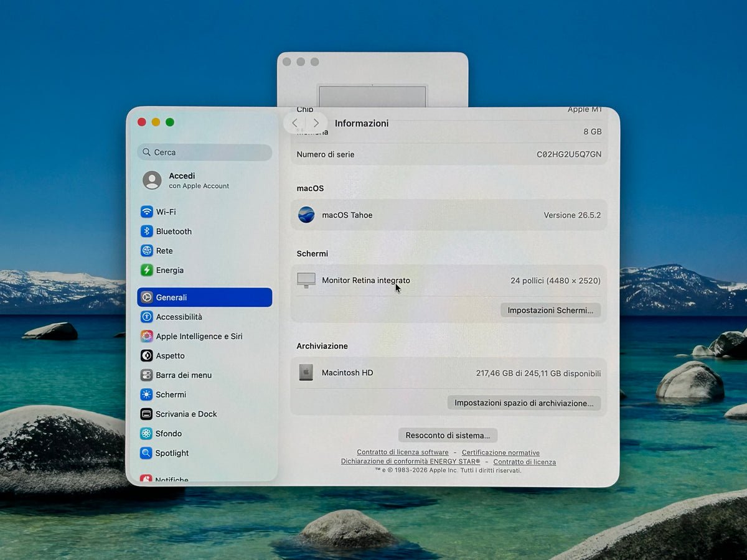Select the Rete globe icon
The width and height of the screenshot is (747, 560).
pyautogui.click(x=147, y=251)
